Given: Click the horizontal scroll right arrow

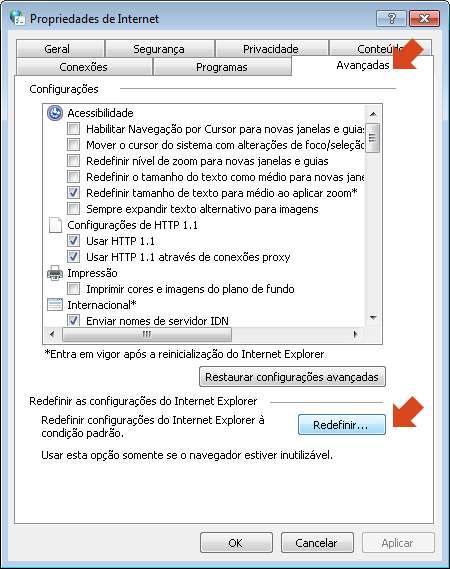Looking at the screenshot, I should 356,334.
